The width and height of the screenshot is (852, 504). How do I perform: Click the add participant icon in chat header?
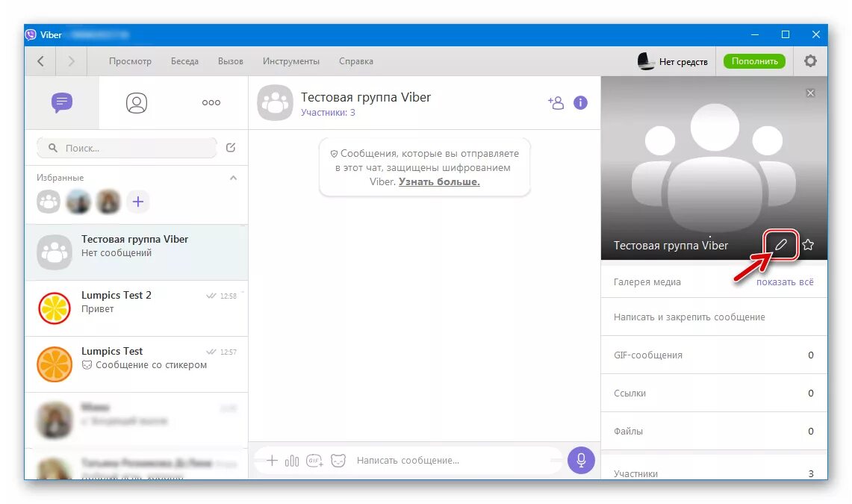(x=556, y=102)
